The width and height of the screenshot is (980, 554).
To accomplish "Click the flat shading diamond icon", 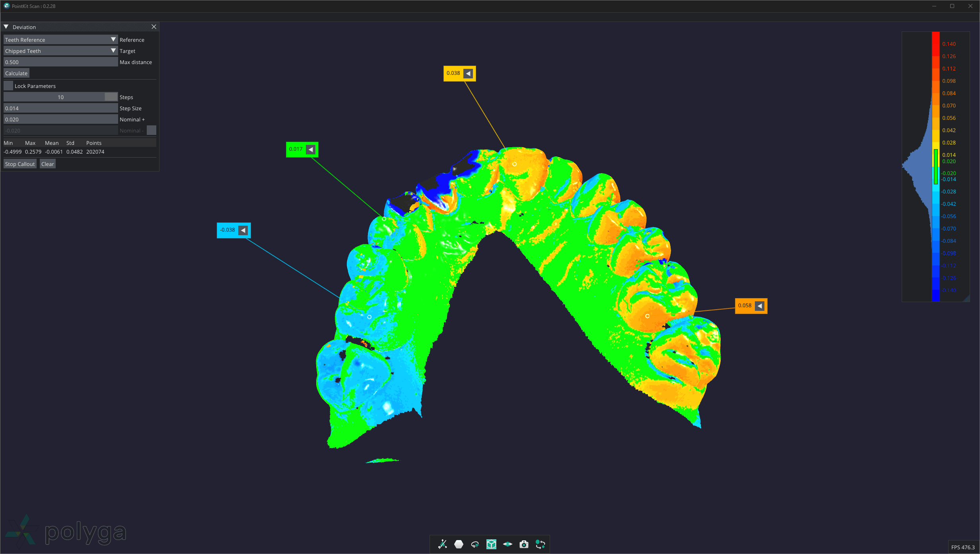I will [507, 544].
